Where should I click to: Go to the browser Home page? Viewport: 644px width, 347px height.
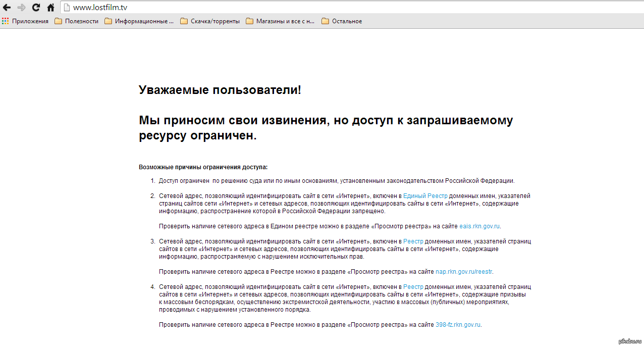(50, 8)
